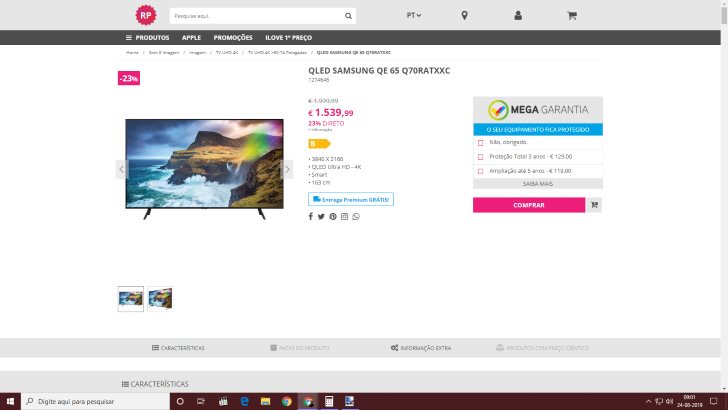Click the add-to-cart icon beside Comprar
This screenshot has width=728, height=410.
pyautogui.click(x=594, y=205)
